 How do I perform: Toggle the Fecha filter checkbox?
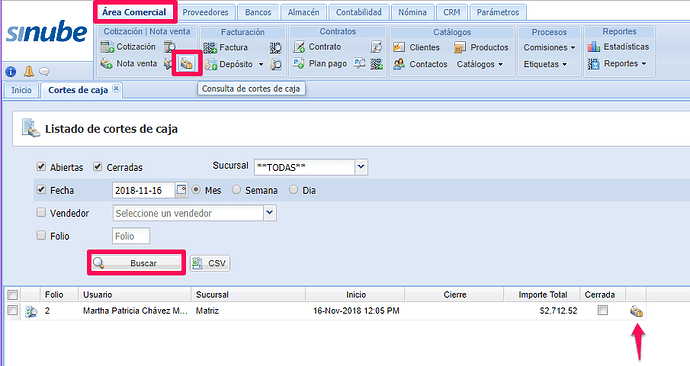pyautogui.click(x=41, y=190)
